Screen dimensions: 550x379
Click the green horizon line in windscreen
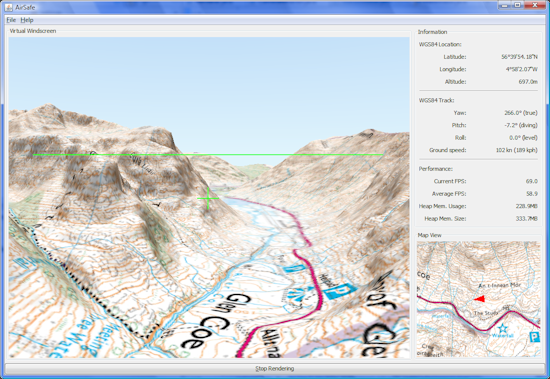208,154
